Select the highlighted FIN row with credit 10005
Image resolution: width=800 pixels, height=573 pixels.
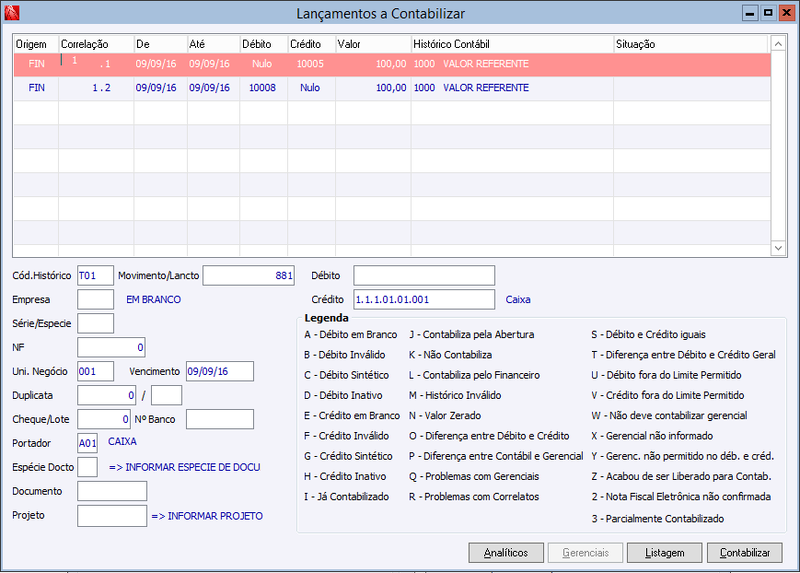pos(392,64)
